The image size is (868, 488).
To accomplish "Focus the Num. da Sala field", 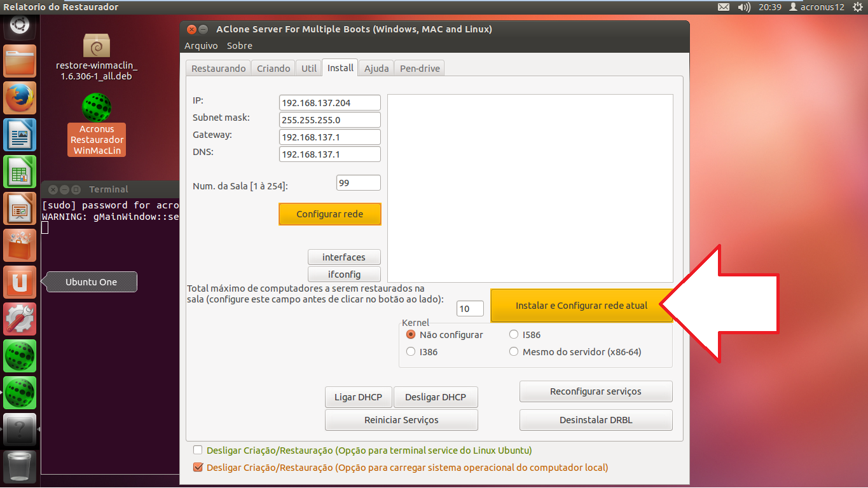I will [x=359, y=183].
